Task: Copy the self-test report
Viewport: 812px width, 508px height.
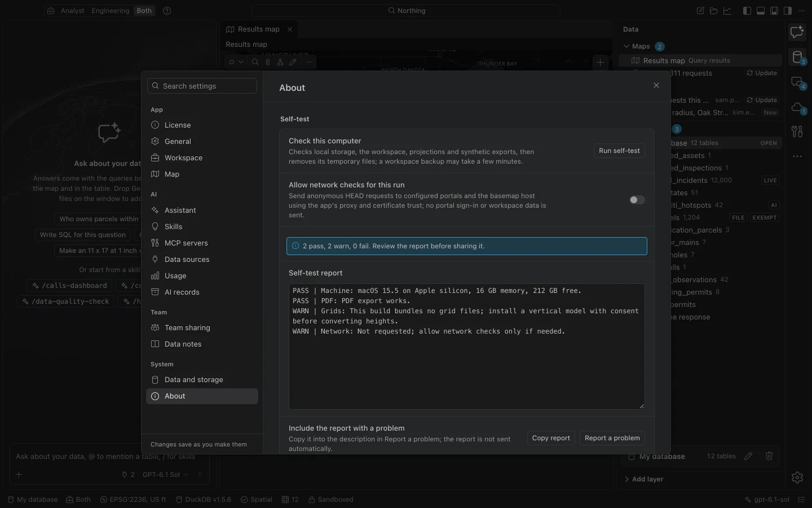Action: pos(551,438)
